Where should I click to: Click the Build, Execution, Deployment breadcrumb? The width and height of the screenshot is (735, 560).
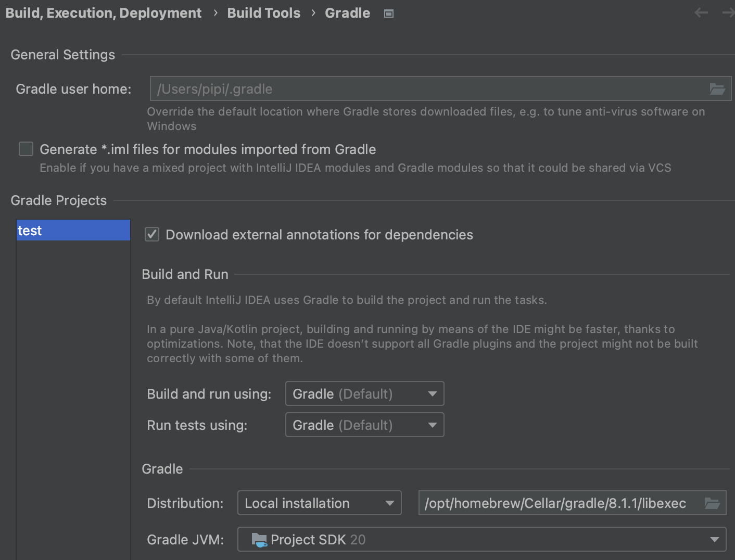pos(104,13)
